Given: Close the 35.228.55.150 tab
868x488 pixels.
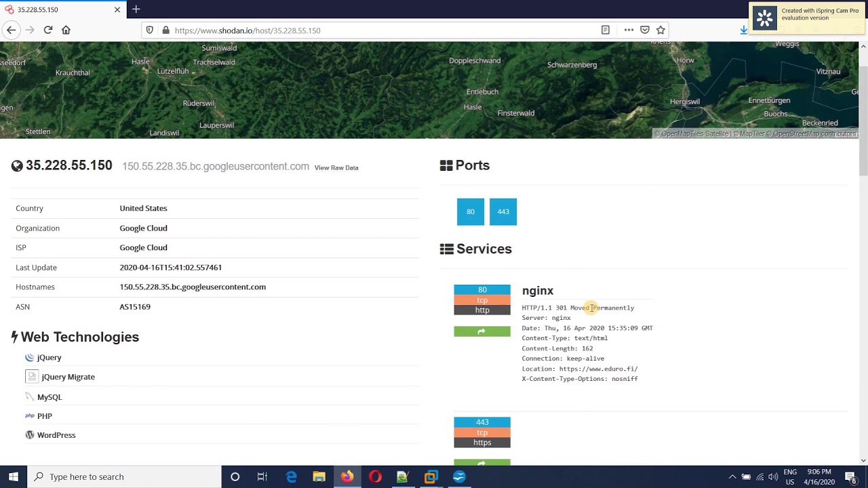Looking at the screenshot, I should pyautogui.click(x=117, y=9).
